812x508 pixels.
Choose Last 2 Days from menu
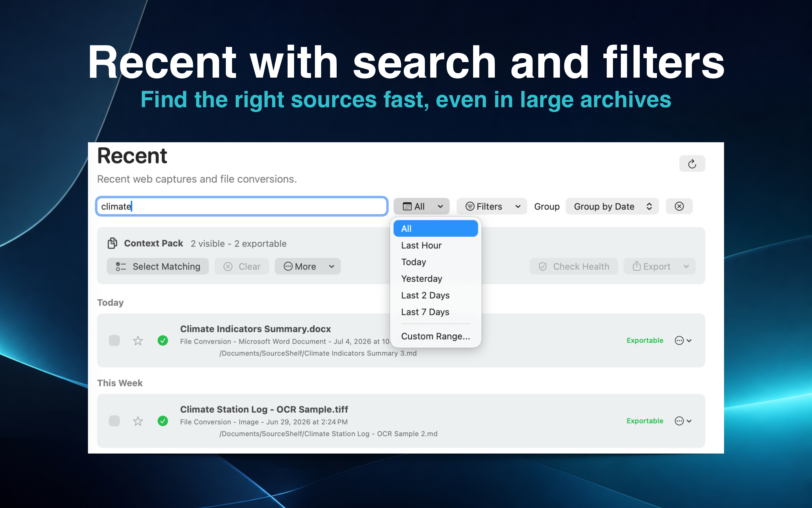pyautogui.click(x=436, y=295)
